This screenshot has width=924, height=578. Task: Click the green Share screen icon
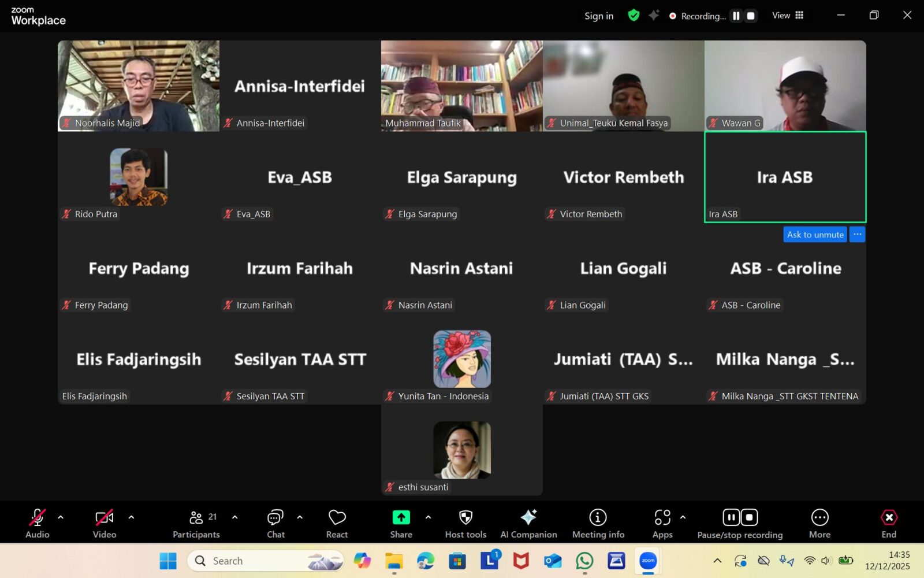pyautogui.click(x=401, y=517)
